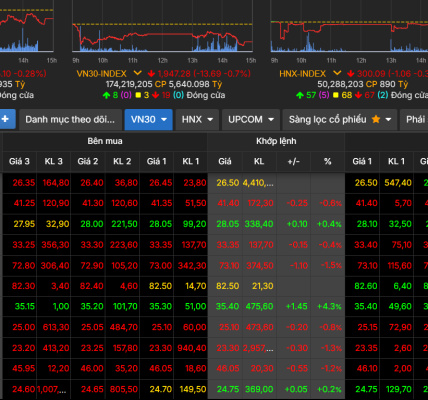The height and width of the screenshot is (400, 428).
Task: Click the red down arrow beside HNX-INDEX 300.09
Action: (350, 74)
